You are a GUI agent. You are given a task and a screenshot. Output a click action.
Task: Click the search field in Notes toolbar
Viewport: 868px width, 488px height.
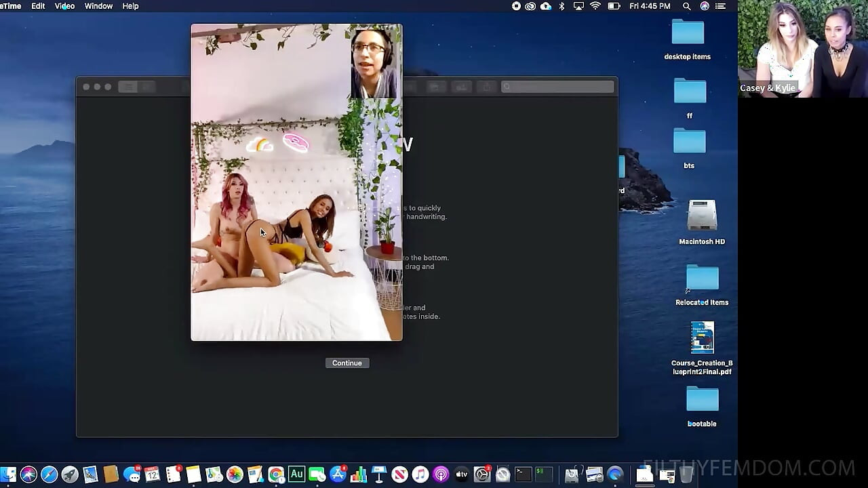click(557, 87)
